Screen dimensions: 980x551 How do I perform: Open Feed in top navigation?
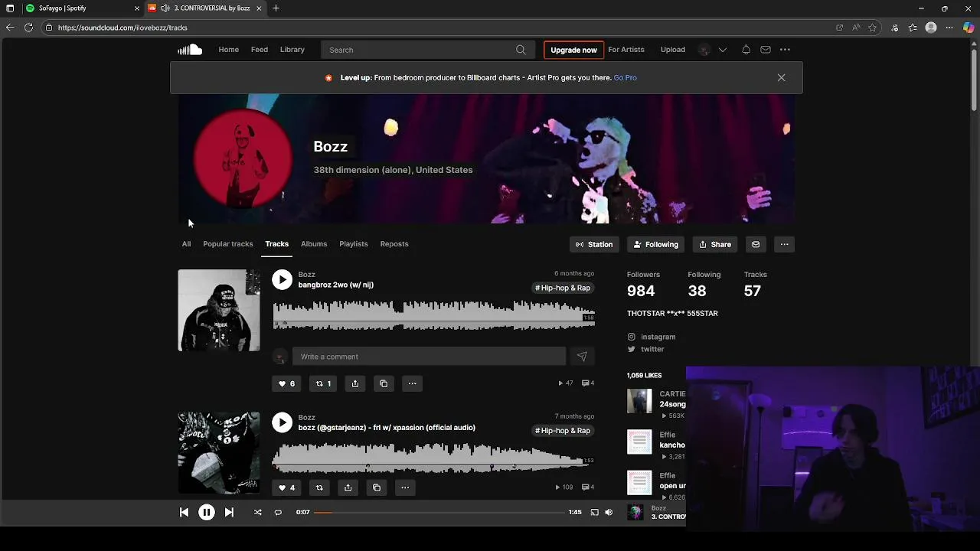[x=260, y=50]
